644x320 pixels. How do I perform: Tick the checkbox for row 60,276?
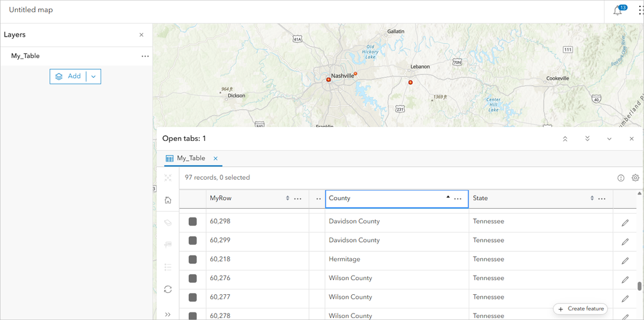click(x=193, y=278)
